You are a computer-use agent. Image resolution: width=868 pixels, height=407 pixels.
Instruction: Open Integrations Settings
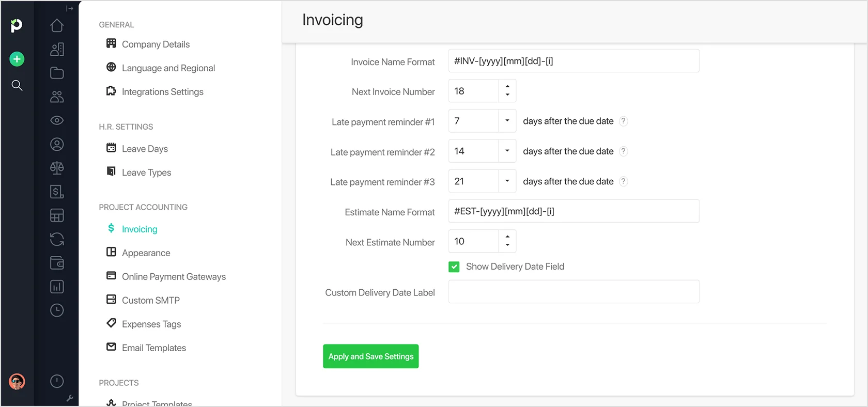pyautogui.click(x=154, y=92)
